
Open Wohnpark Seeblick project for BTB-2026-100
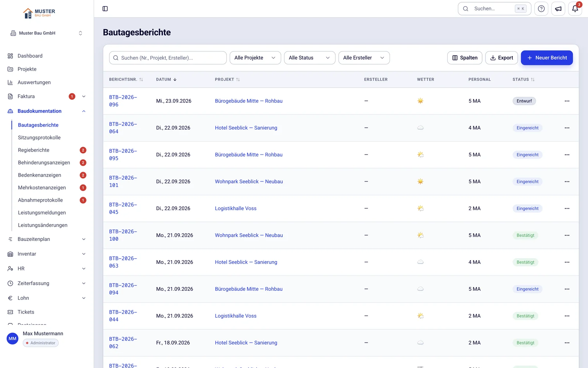coord(249,235)
